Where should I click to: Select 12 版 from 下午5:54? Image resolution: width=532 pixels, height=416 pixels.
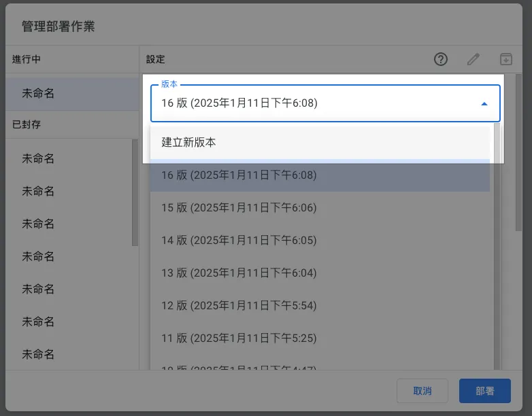[x=320, y=306]
